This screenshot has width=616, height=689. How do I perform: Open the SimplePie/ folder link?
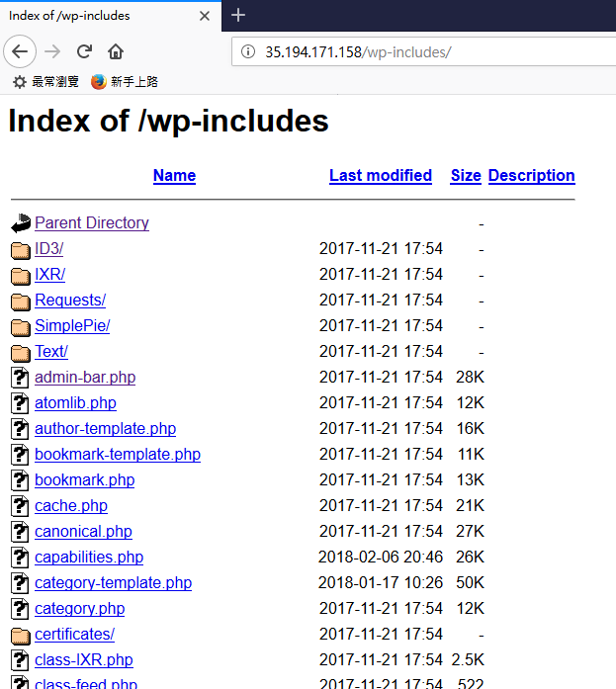[x=72, y=325]
